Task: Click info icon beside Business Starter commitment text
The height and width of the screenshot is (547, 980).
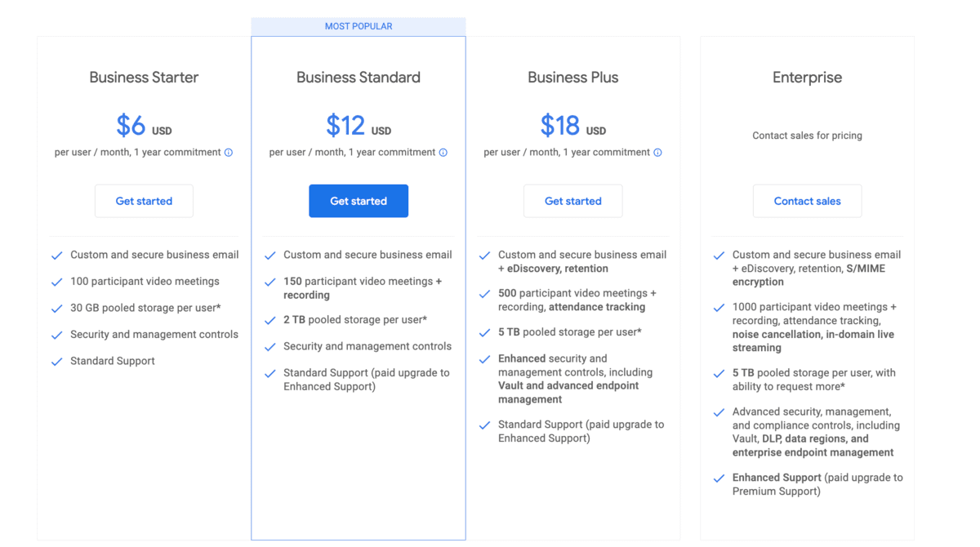Action: [x=229, y=153]
